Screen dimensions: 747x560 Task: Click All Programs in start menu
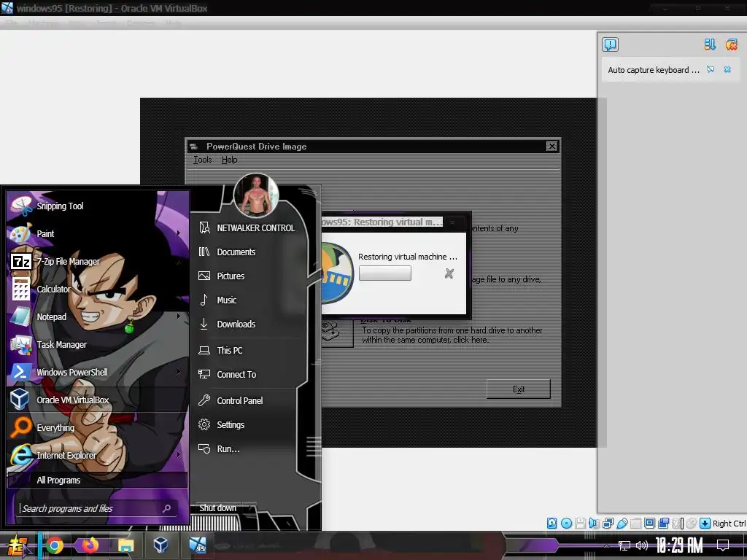[x=97, y=480]
